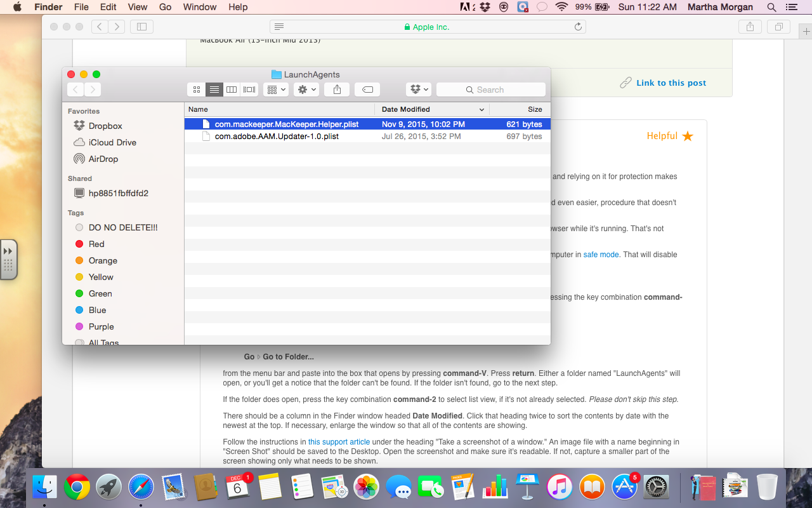Open the Go menu in menu bar
The width and height of the screenshot is (812, 508).
(x=165, y=7)
